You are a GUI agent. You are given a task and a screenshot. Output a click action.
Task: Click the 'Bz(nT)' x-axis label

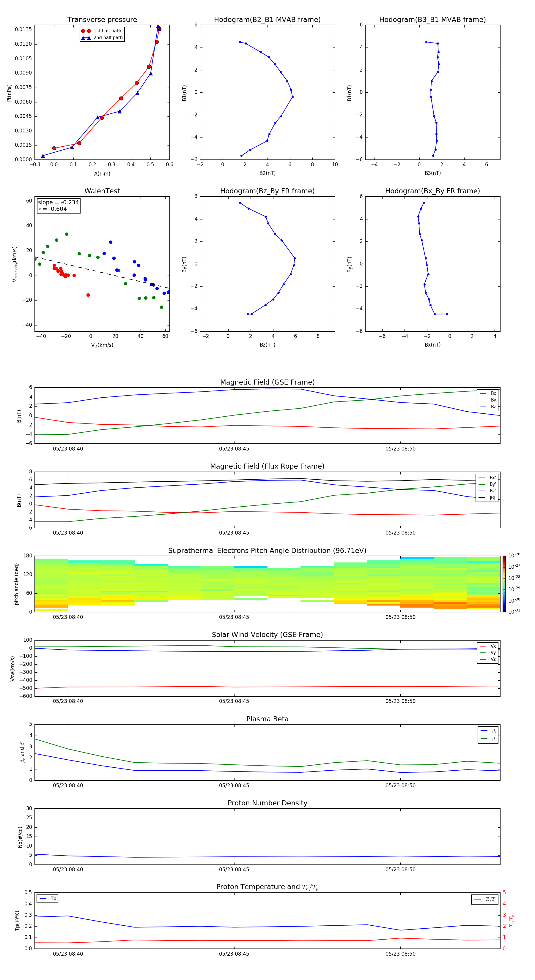267,345
